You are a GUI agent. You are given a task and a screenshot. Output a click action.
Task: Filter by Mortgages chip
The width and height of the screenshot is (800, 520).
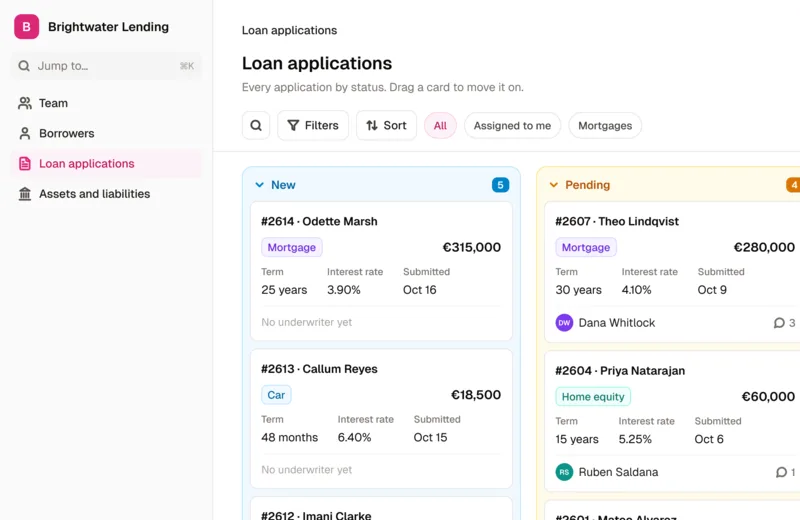click(x=605, y=126)
